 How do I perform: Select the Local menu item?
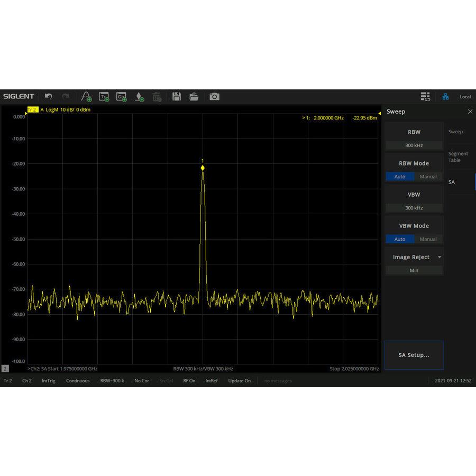(x=465, y=97)
